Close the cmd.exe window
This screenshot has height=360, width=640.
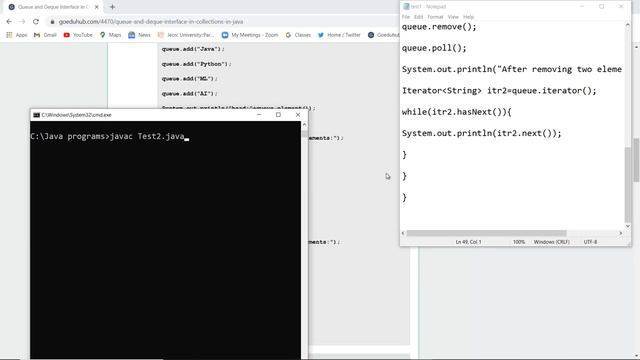[298, 115]
